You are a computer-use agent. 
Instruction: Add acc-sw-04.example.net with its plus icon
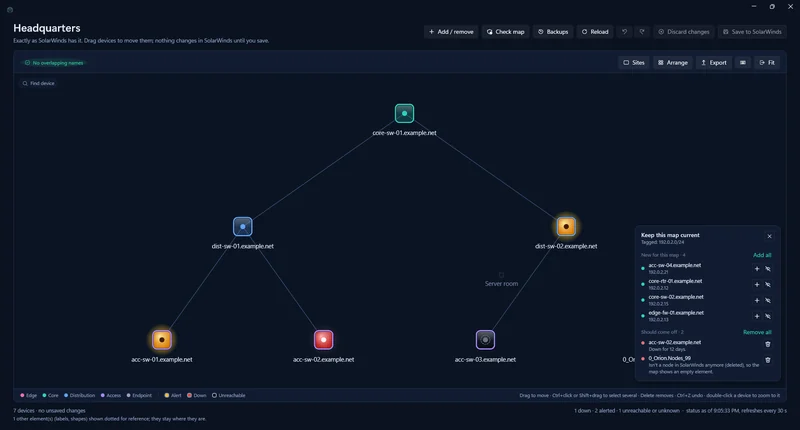coord(757,269)
